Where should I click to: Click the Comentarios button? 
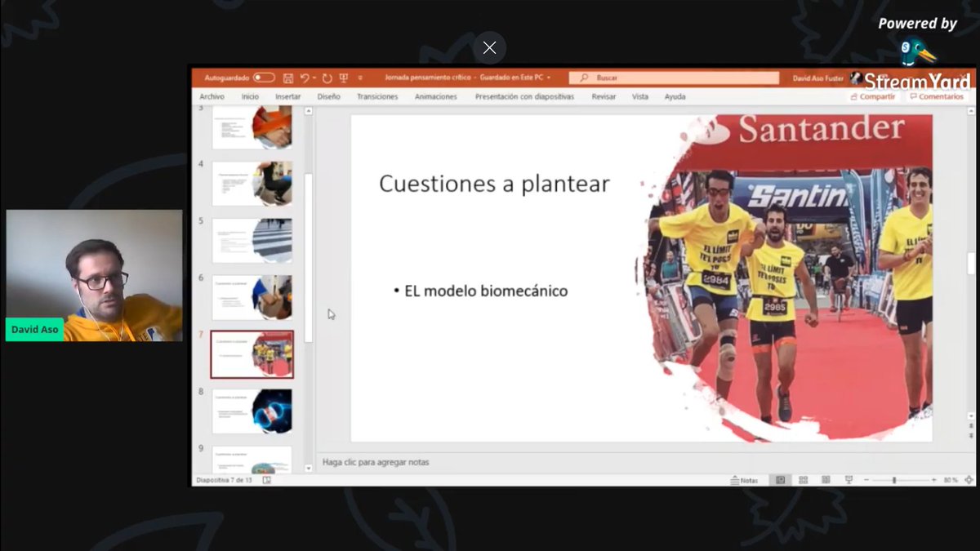point(936,96)
